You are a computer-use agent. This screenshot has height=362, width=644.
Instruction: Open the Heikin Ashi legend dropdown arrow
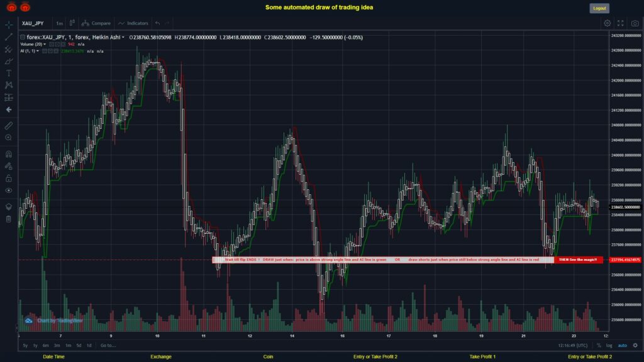pos(123,37)
